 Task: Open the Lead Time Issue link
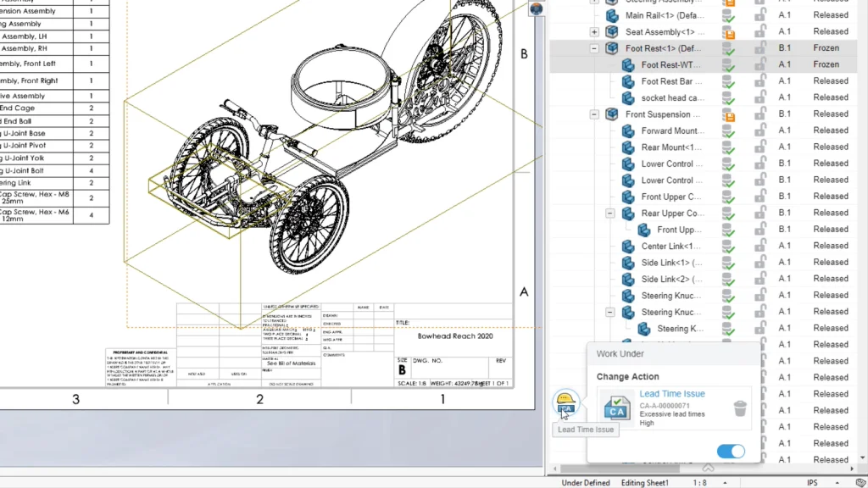point(671,394)
